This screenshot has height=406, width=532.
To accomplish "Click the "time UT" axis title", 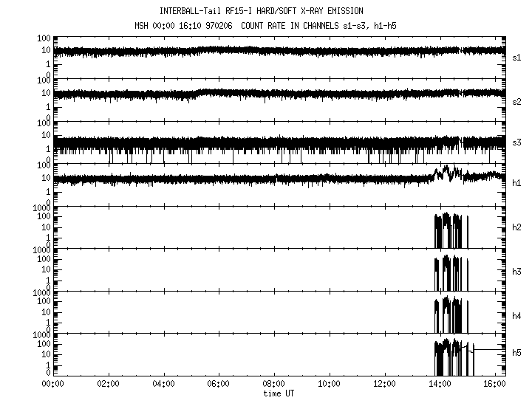I will (279, 393).
